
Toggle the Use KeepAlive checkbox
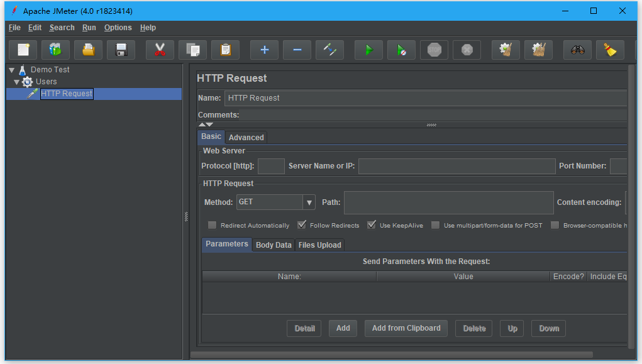click(372, 225)
